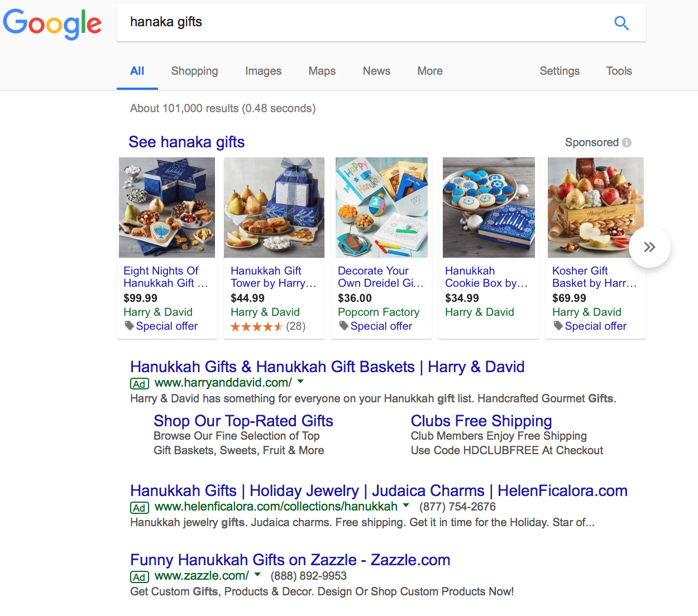Click the star rating for Hanukkah Gift Tower

[x=256, y=326]
